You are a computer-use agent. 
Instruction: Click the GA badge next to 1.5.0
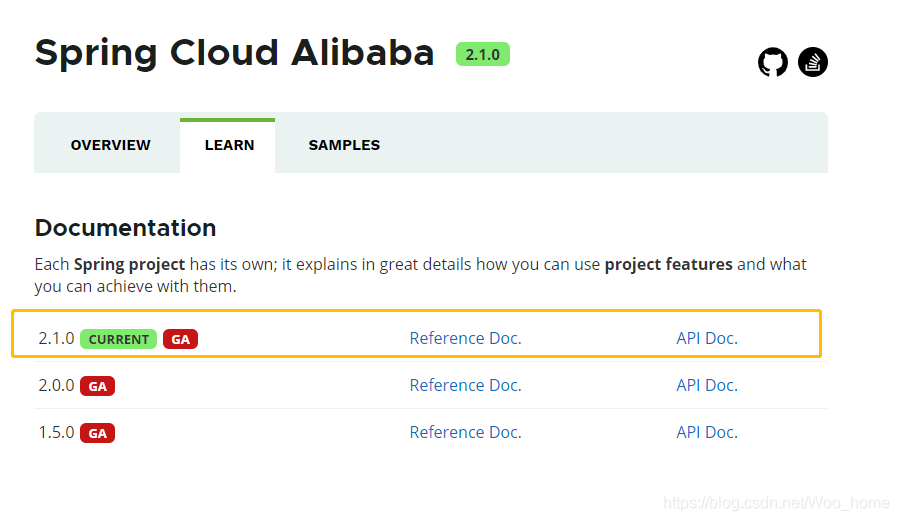tap(97, 433)
